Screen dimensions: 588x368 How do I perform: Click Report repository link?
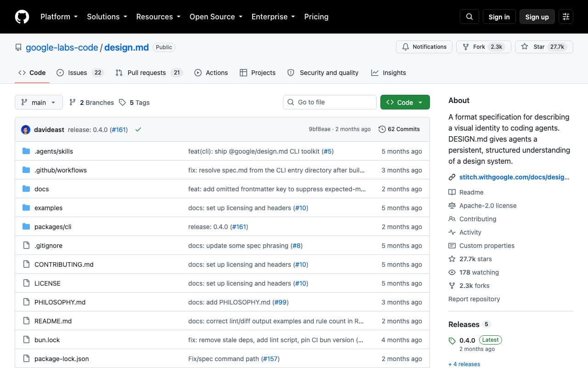click(x=474, y=299)
